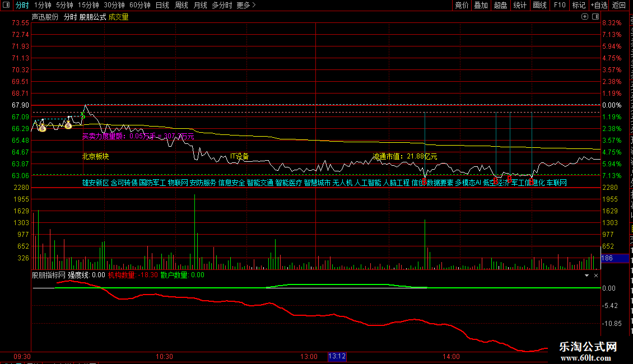Click the 物联网 concept tag

pos(178,183)
